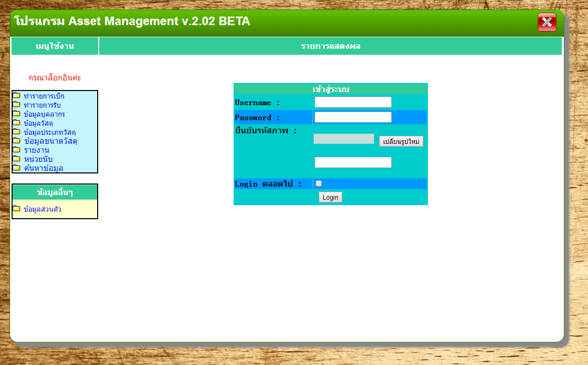Select ข้อมูลขนาดวัสดุ in the menu
Viewport: 588px width, 365px height.
(x=51, y=141)
